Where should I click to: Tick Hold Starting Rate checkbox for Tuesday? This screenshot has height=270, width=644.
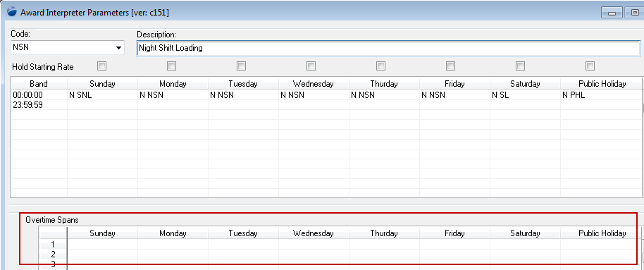click(x=242, y=66)
